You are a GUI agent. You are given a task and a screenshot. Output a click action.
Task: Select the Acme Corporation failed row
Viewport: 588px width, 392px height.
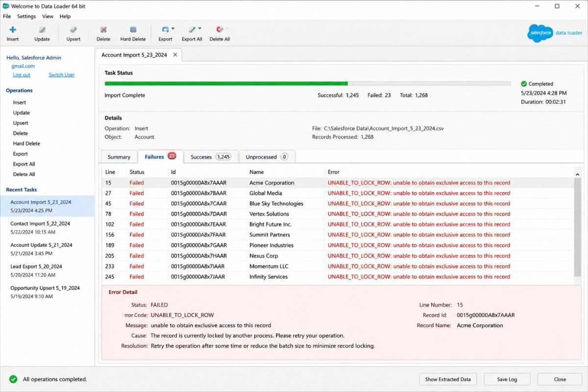[x=338, y=183]
